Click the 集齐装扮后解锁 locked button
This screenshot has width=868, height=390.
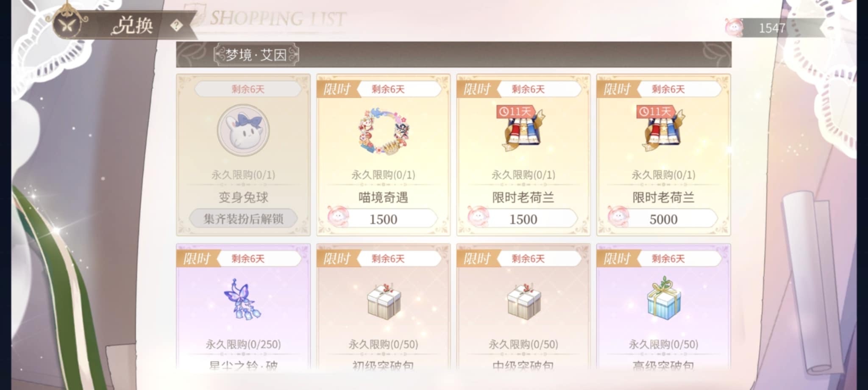pos(243,219)
